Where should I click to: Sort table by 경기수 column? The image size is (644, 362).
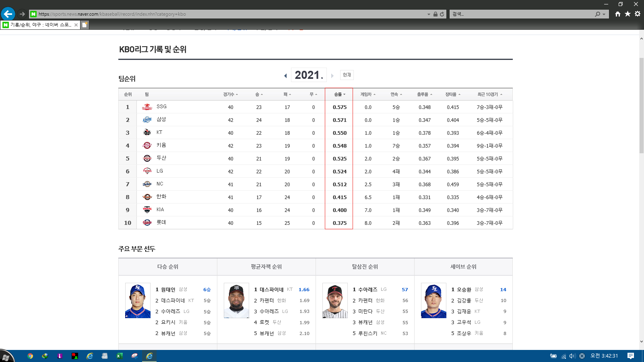pyautogui.click(x=231, y=95)
